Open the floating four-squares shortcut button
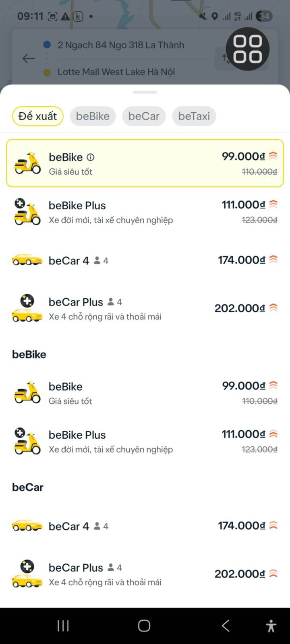 [x=247, y=49]
